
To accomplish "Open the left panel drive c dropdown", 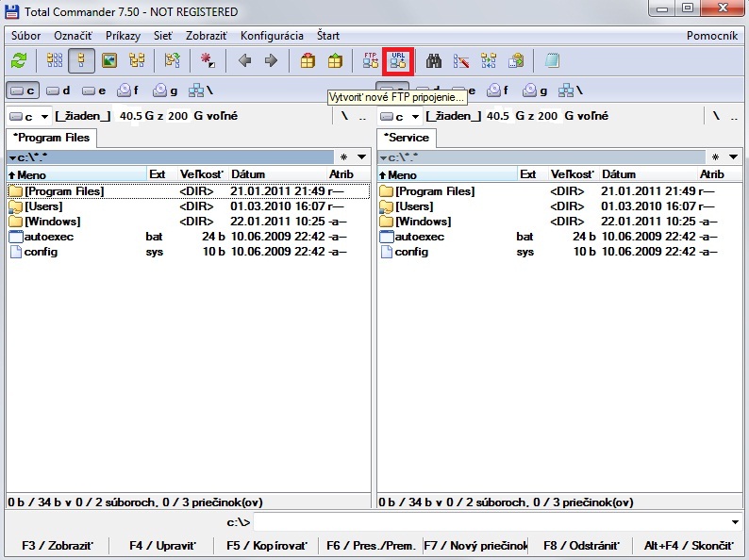I will coord(29,116).
